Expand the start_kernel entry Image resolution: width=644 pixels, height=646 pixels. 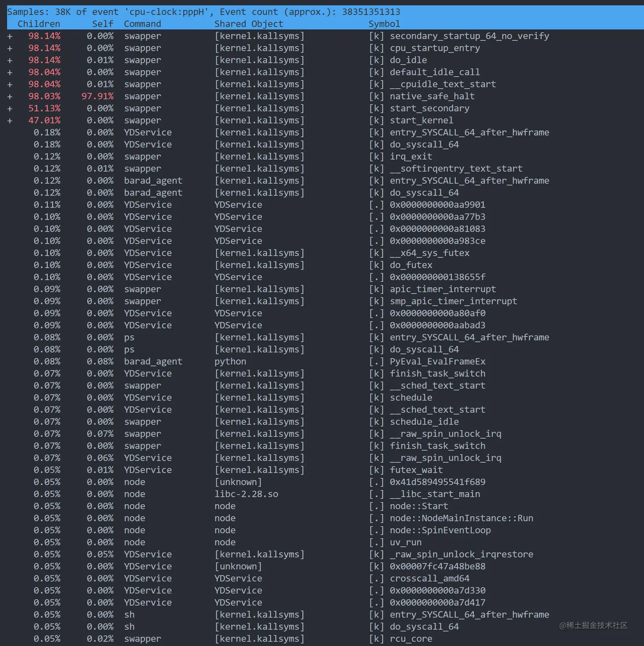coord(10,121)
